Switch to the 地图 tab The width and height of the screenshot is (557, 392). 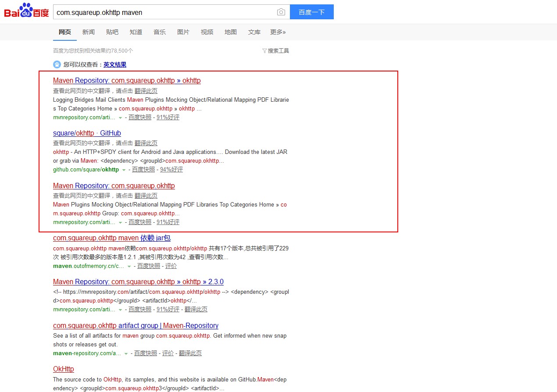231,32
